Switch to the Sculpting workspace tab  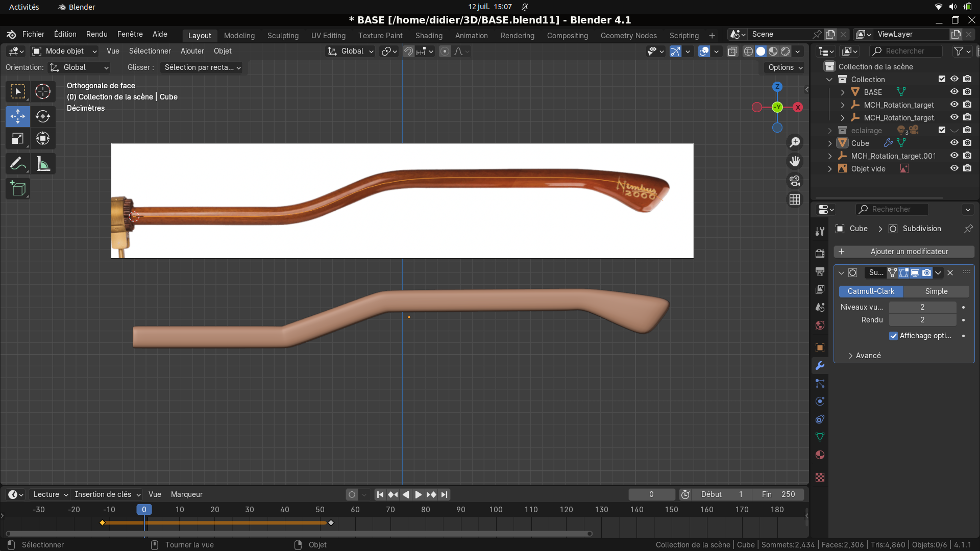point(283,36)
